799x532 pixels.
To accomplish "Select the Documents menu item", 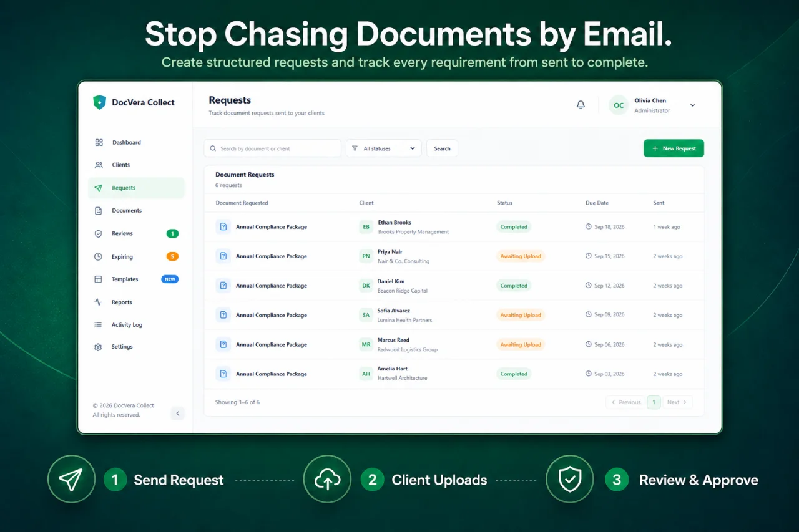I will click(x=137, y=211).
